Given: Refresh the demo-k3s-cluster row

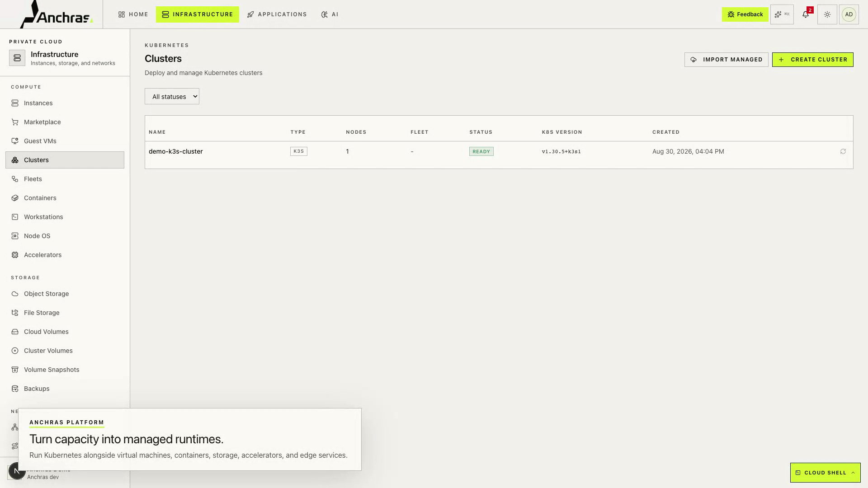Looking at the screenshot, I should point(843,152).
